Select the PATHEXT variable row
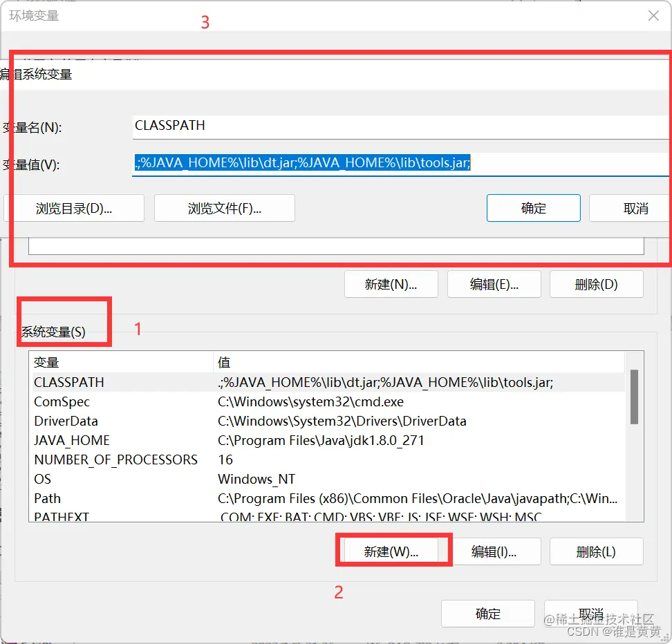The width and height of the screenshot is (672, 644). click(328, 516)
